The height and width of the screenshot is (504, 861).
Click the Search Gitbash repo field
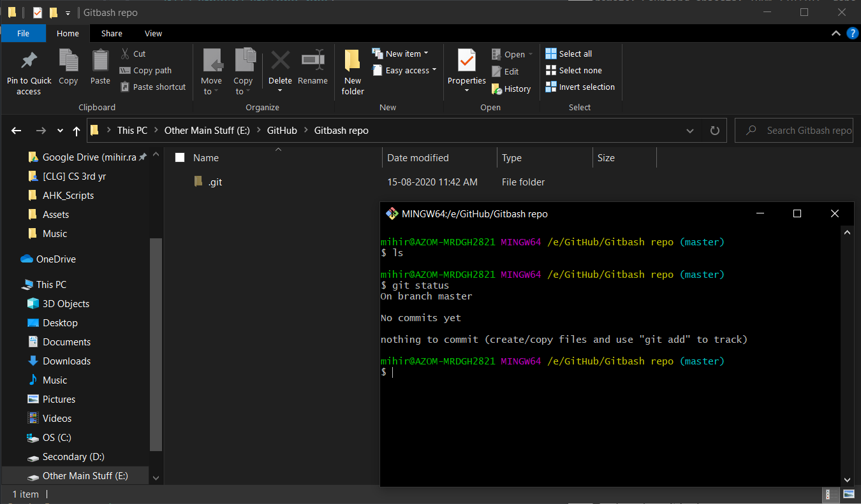(x=794, y=131)
